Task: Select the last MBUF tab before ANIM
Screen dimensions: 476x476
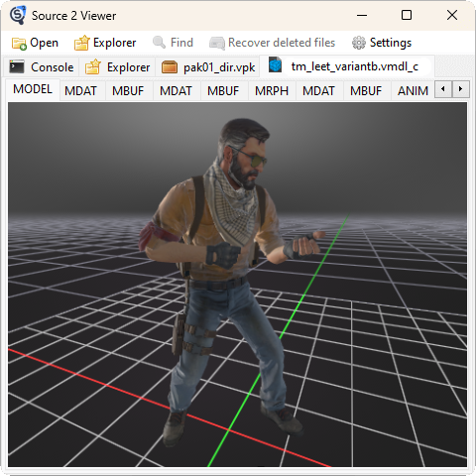Action: [x=366, y=91]
